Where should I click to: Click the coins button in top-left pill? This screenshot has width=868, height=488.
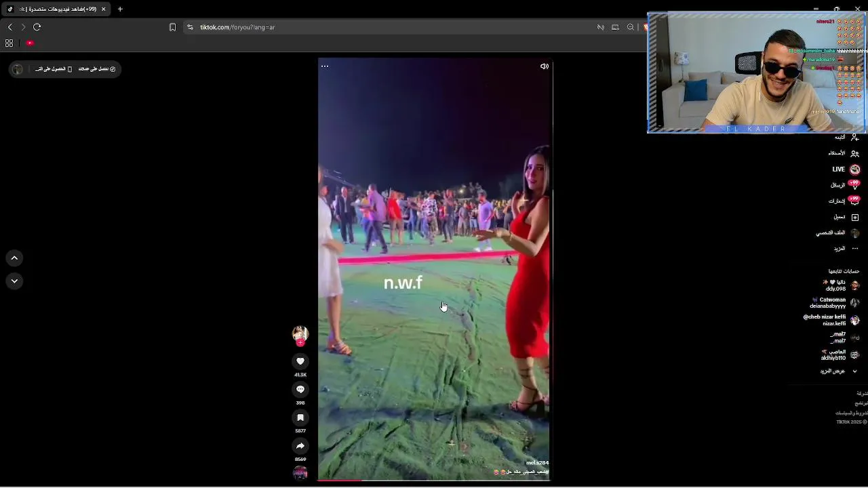pyautogui.click(x=97, y=69)
